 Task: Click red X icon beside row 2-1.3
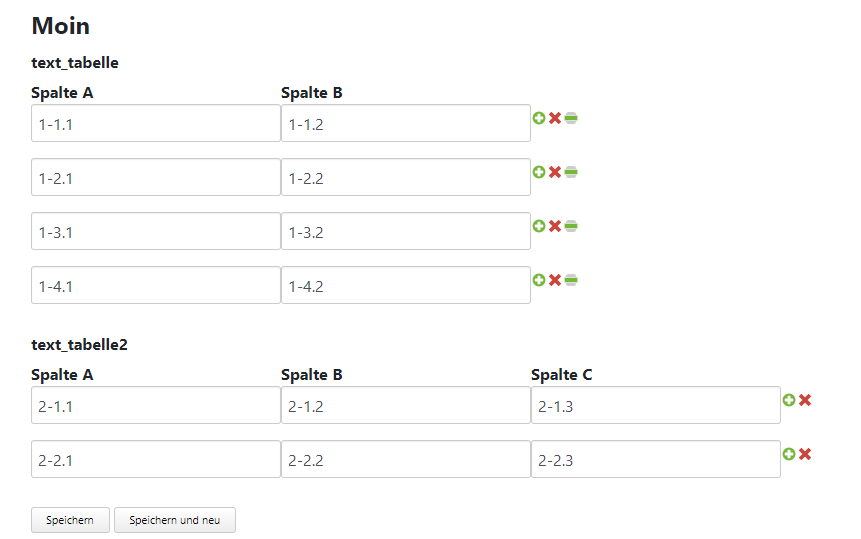pyautogui.click(x=805, y=400)
